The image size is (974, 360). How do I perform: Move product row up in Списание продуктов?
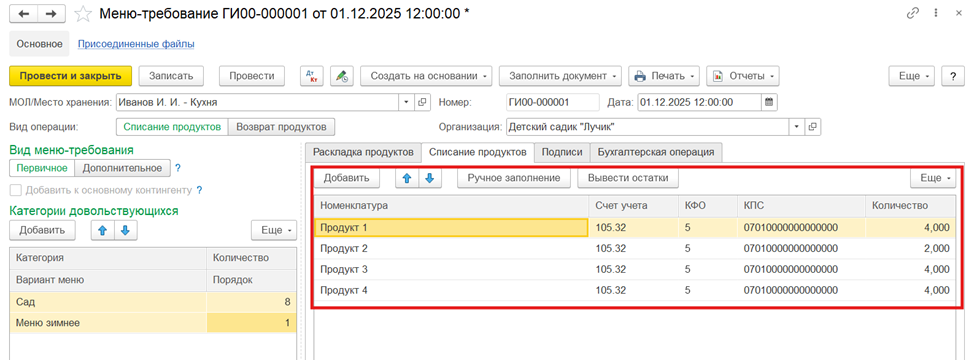click(407, 178)
